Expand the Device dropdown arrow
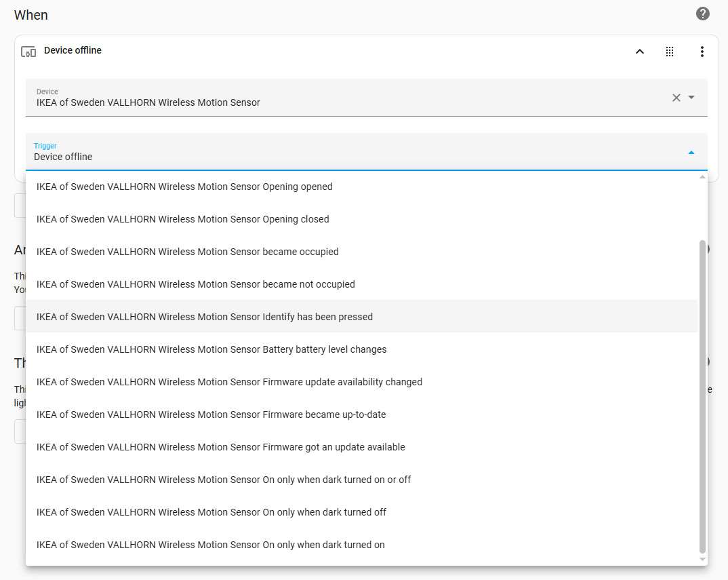The height and width of the screenshot is (580, 728). pyautogui.click(x=691, y=98)
